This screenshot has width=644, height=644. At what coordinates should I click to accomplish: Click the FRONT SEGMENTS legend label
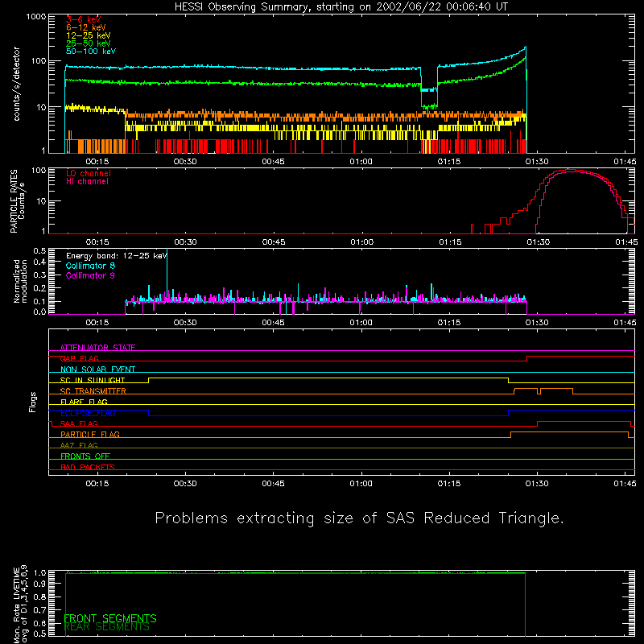110,618
